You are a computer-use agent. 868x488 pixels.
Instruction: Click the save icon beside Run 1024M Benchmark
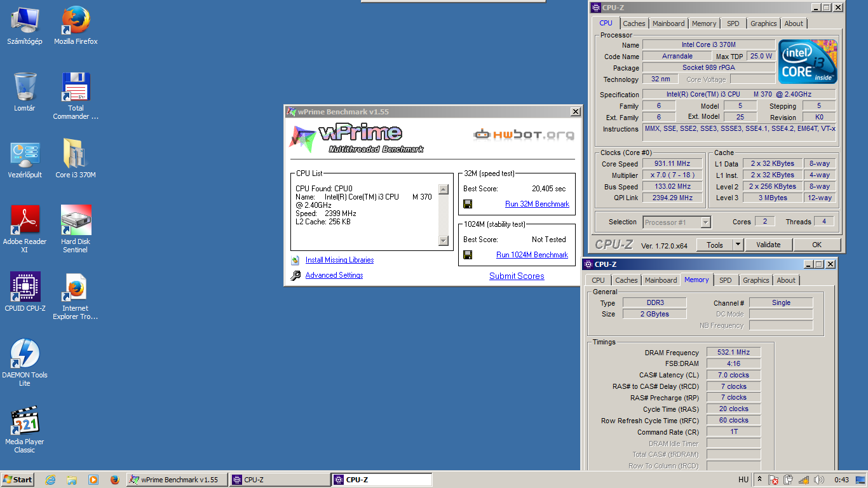pyautogui.click(x=468, y=255)
